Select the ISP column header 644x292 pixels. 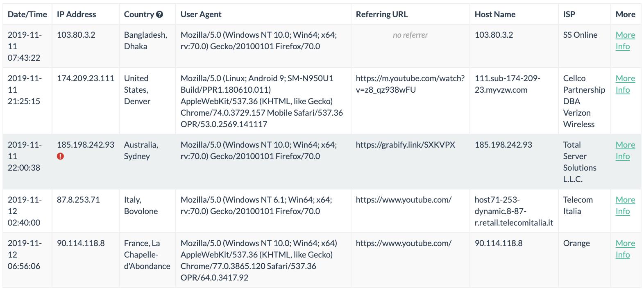pos(569,14)
